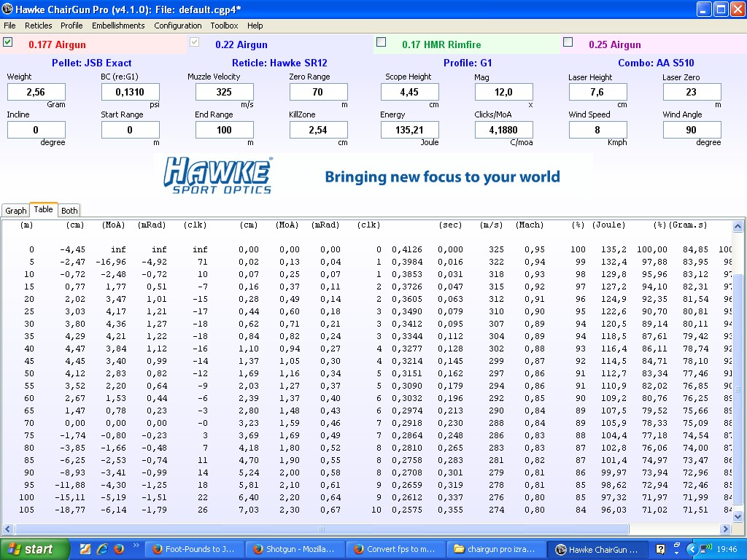This screenshot has height=560, width=747.
Task: Click the horizontal scroll-left arrow
Action: [7, 529]
